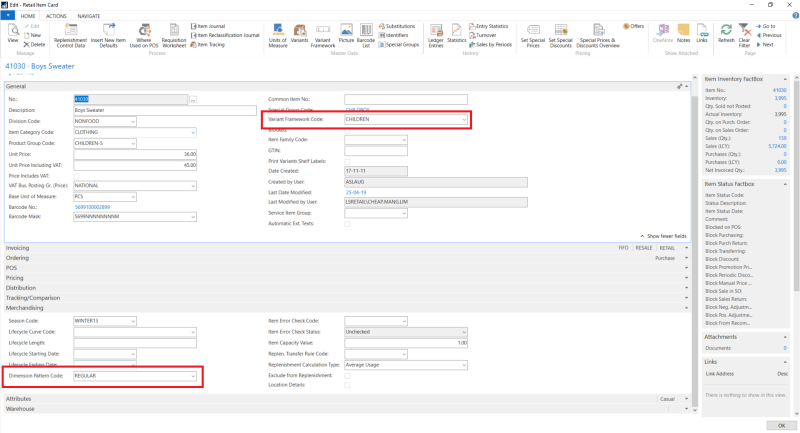Switch to the ACTIONS ribbon tab
The width and height of the screenshot is (800, 433).
(x=56, y=16)
